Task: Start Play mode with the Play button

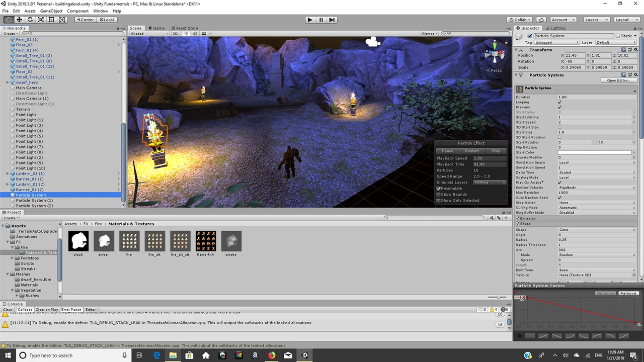Action: 310,20
